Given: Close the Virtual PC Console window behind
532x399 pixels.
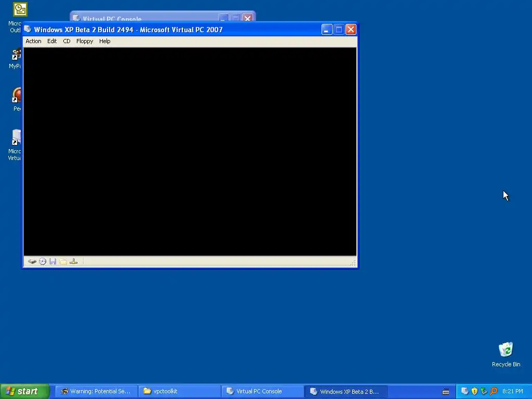Looking at the screenshot, I should [x=248, y=18].
